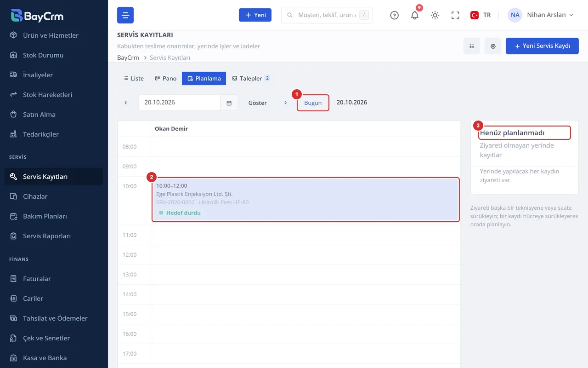Open Tahsilat ve Ödemeler in sidebar
Screen dimensions: 588x368
(x=54, y=318)
